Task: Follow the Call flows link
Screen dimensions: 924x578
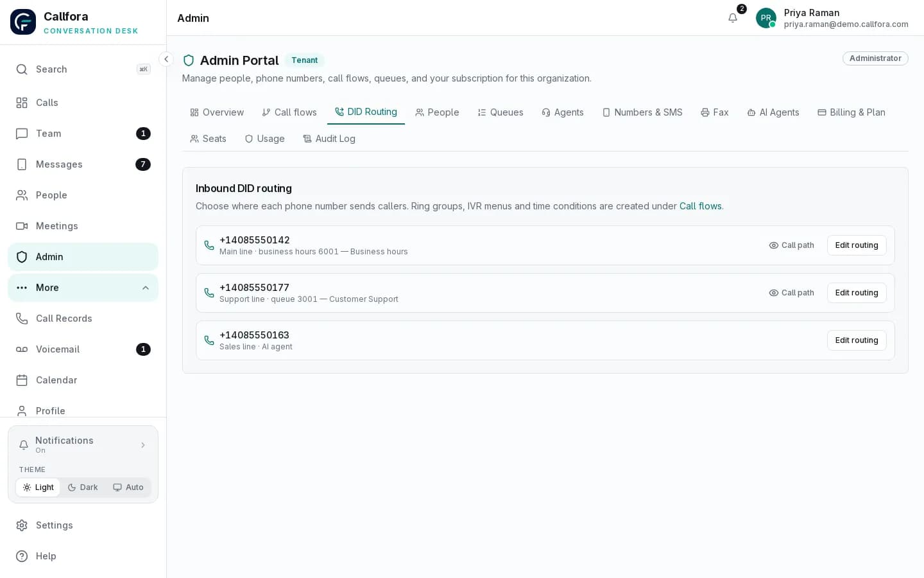Action: click(701, 206)
